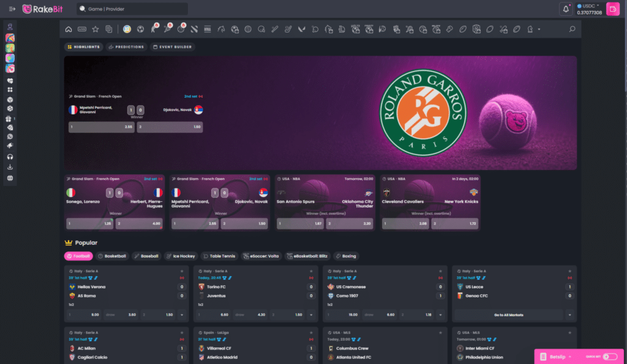
Task: Switch to Highlights tab
Action: tap(83, 46)
